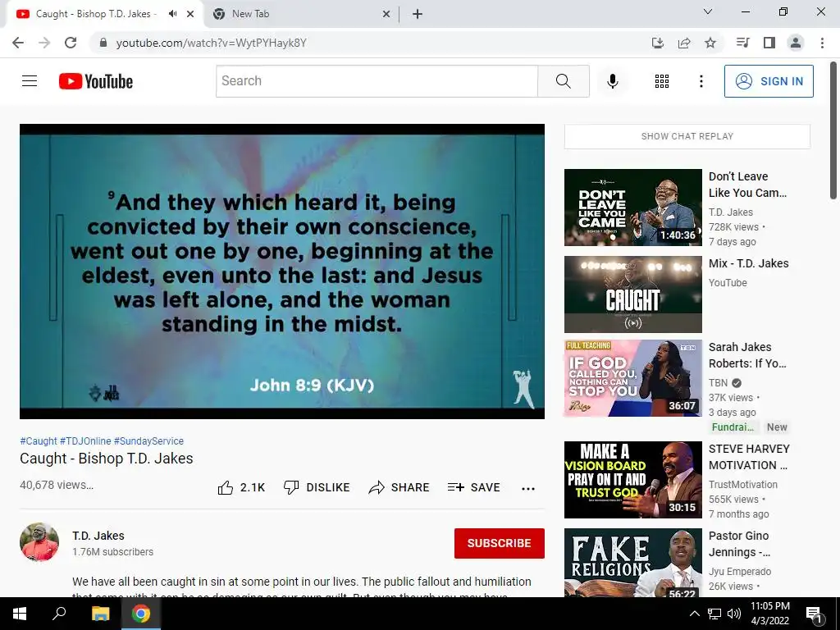Start voice search with microphone icon
The height and width of the screenshot is (630, 840).
(613, 81)
